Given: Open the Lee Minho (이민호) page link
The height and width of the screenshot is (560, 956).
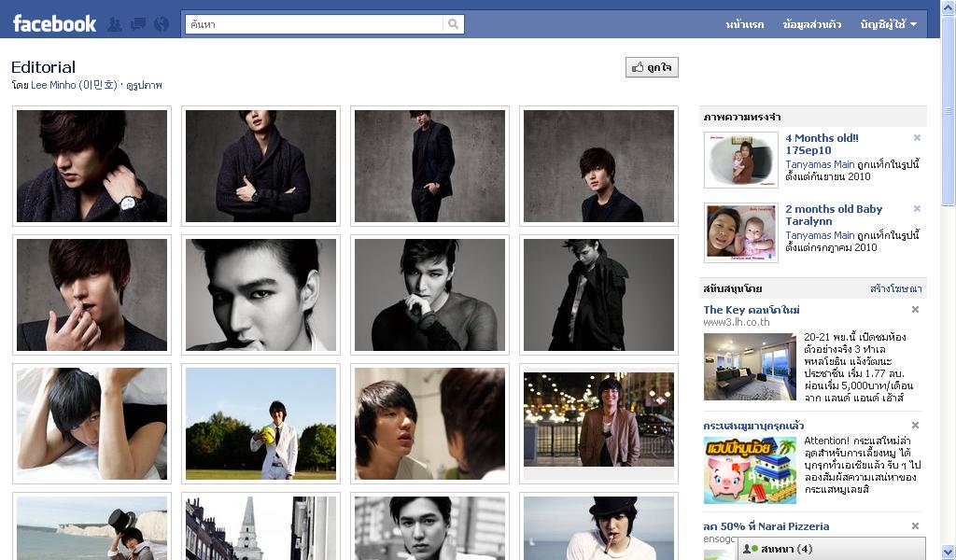Looking at the screenshot, I should coord(74,85).
